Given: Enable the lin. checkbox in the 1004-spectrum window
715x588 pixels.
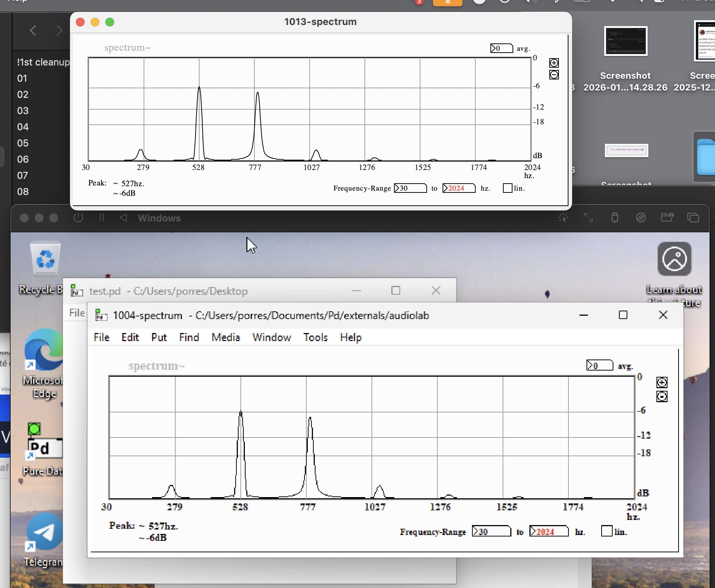Looking at the screenshot, I should click(607, 531).
